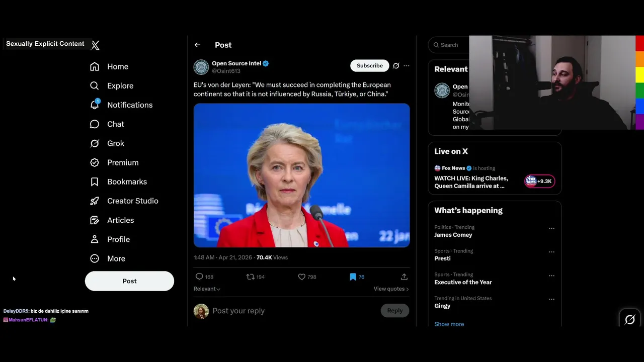This screenshot has width=644, height=362.
Task: Click the Notifications bell icon
Action: (95, 105)
